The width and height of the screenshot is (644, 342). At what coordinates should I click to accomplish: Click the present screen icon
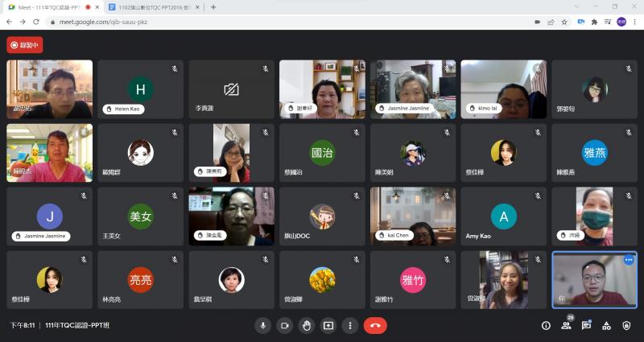click(x=328, y=325)
